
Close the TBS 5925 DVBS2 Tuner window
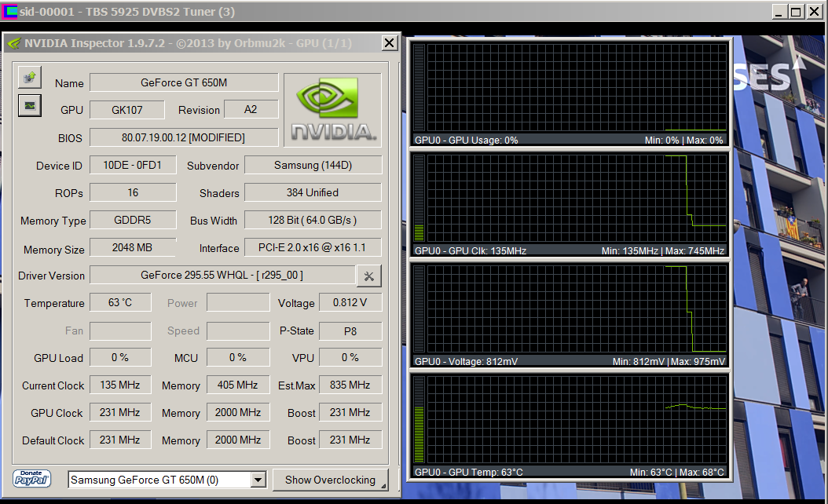(x=815, y=12)
